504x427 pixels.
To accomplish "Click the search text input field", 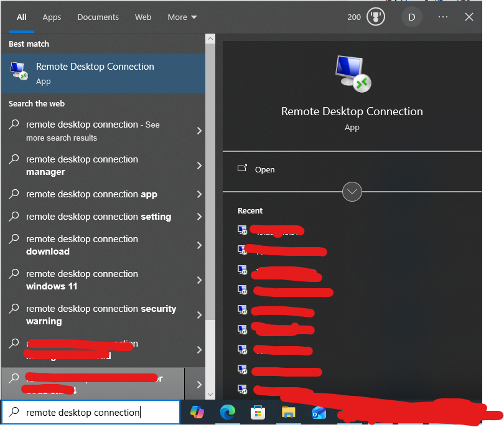I will tap(91, 412).
